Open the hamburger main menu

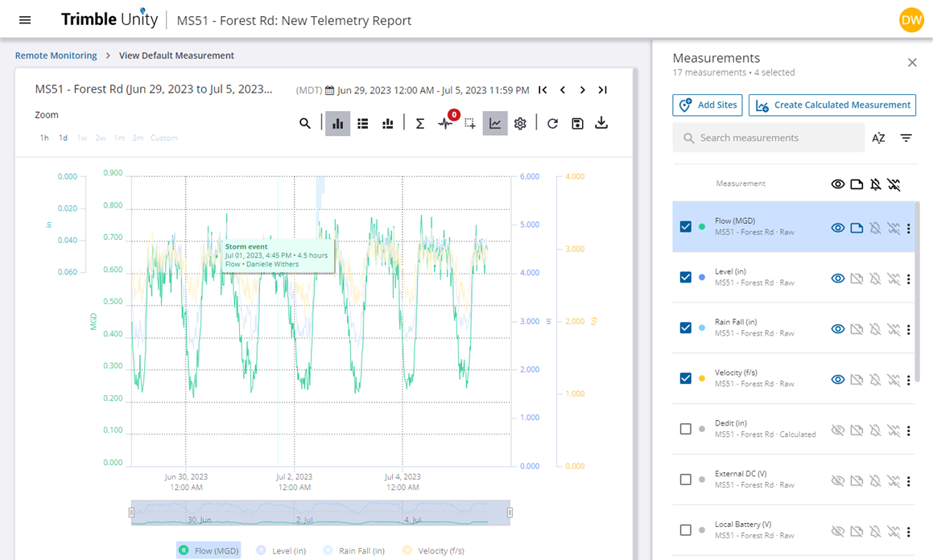pyautogui.click(x=25, y=20)
